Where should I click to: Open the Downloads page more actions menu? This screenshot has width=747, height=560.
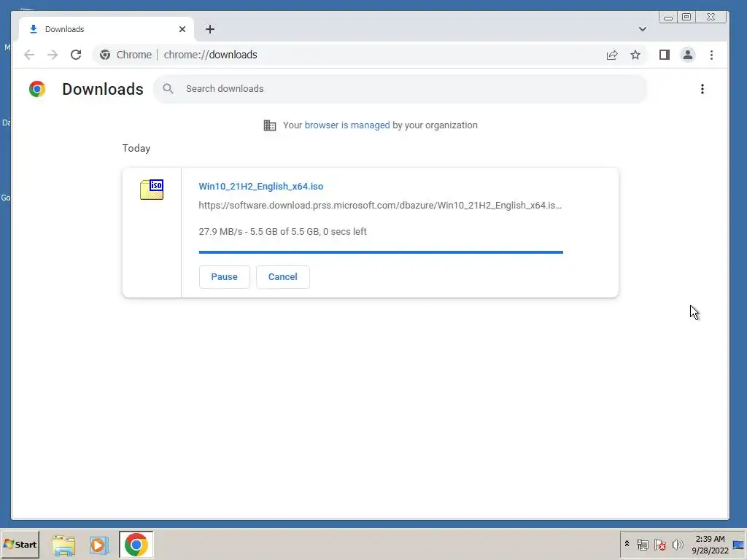coord(703,89)
